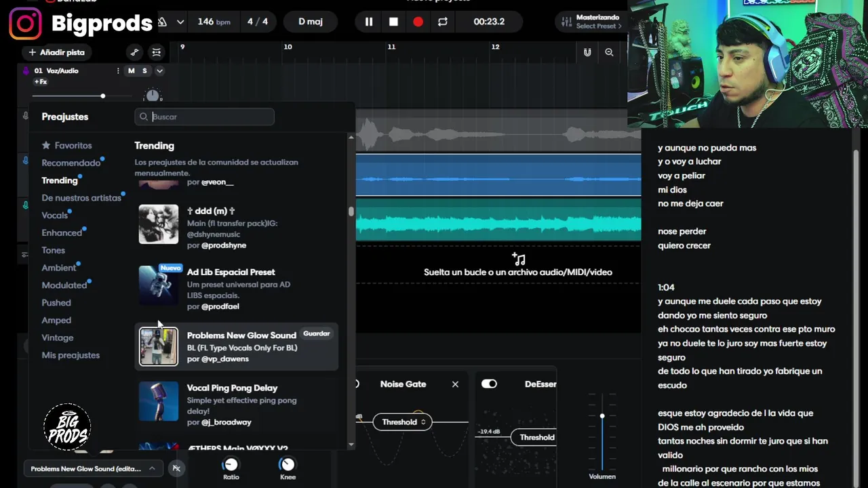
Task: Open the @prodfael author link
Action: tap(220, 306)
